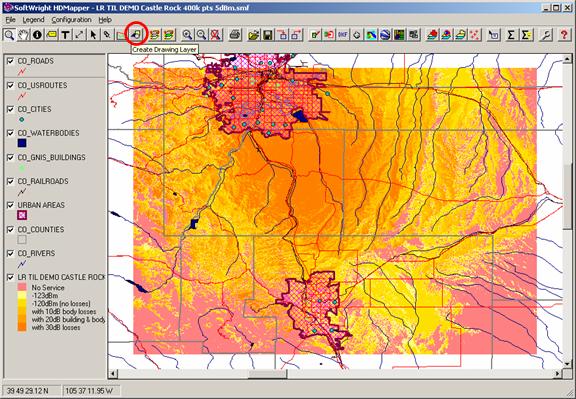Image resolution: width=576 pixels, height=399 pixels.
Task: Click the crosshair circle toolbar icon
Action: pos(357,35)
